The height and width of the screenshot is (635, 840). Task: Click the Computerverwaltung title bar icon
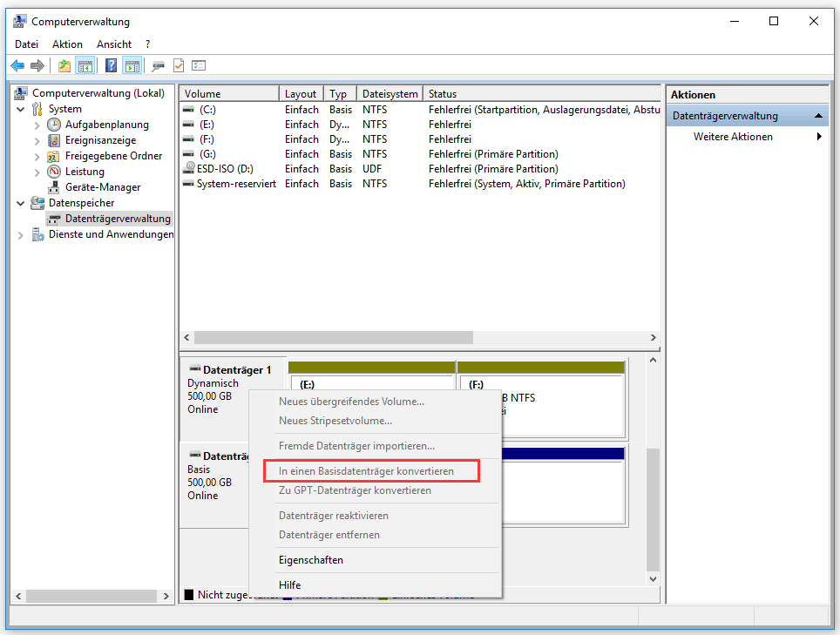pos(19,22)
